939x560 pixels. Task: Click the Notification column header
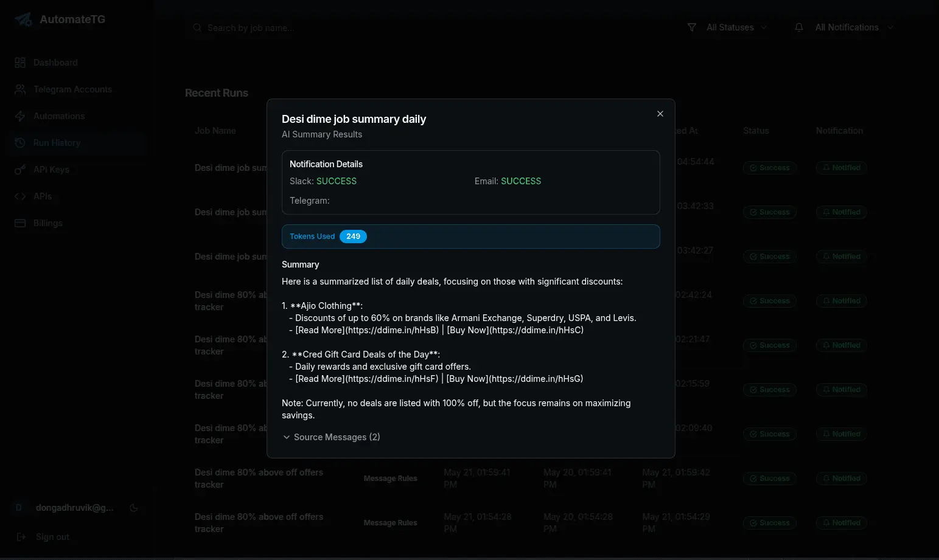[839, 131]
